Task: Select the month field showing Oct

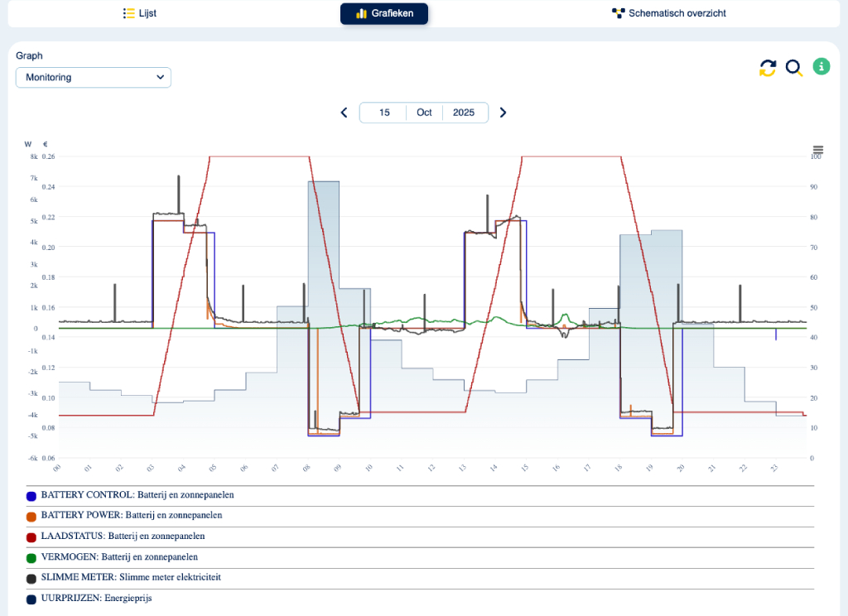Action: (x=424, y=113)
